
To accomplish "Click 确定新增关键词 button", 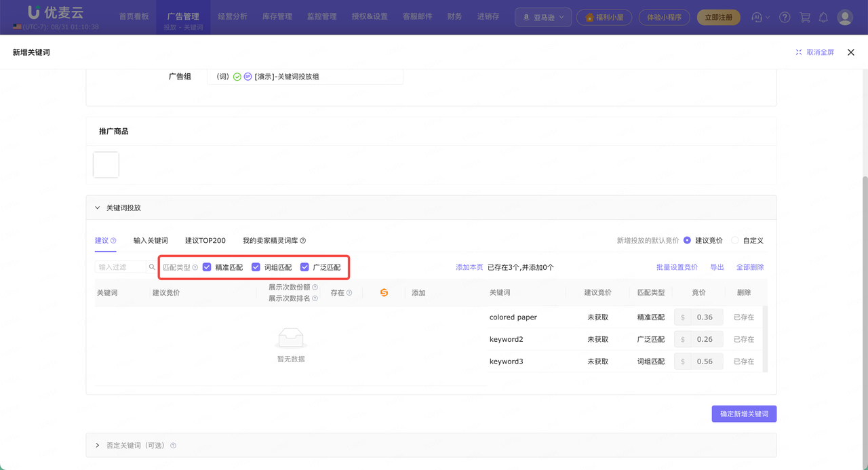I will 744,414.
